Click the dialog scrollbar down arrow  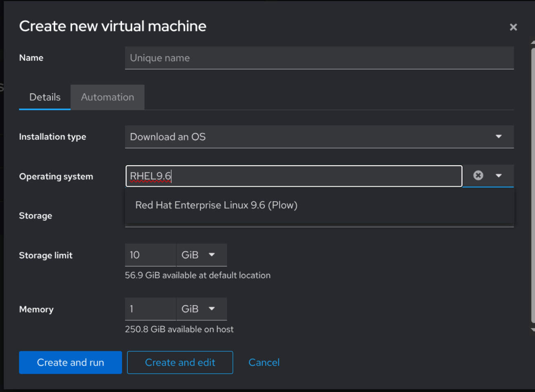point(533,330)
